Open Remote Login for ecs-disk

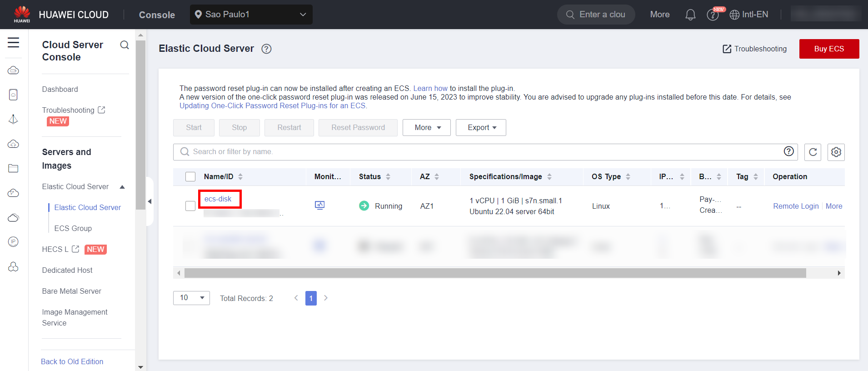[795, 206]
